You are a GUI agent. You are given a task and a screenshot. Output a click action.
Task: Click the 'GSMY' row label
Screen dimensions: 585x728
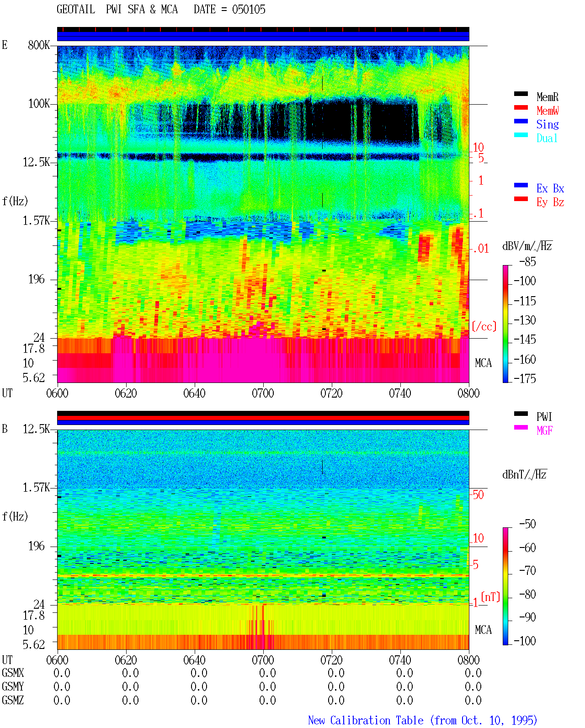[13, 687]
